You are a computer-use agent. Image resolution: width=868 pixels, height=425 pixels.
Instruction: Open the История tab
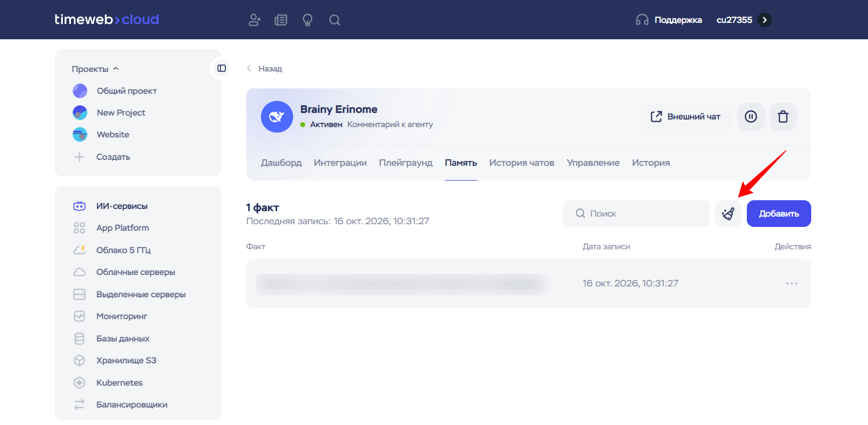click(x=651, y=163)
